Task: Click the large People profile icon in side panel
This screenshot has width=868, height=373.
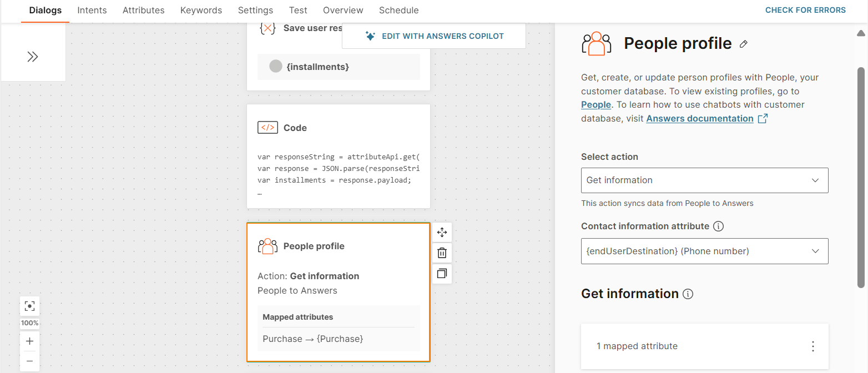Action: tap(596, 43)
